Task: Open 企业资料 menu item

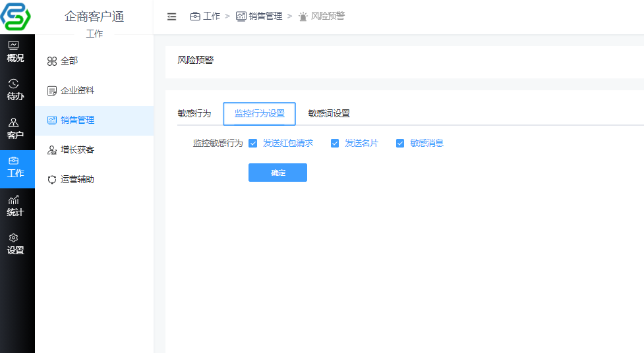Action: (x=94, y=91)
